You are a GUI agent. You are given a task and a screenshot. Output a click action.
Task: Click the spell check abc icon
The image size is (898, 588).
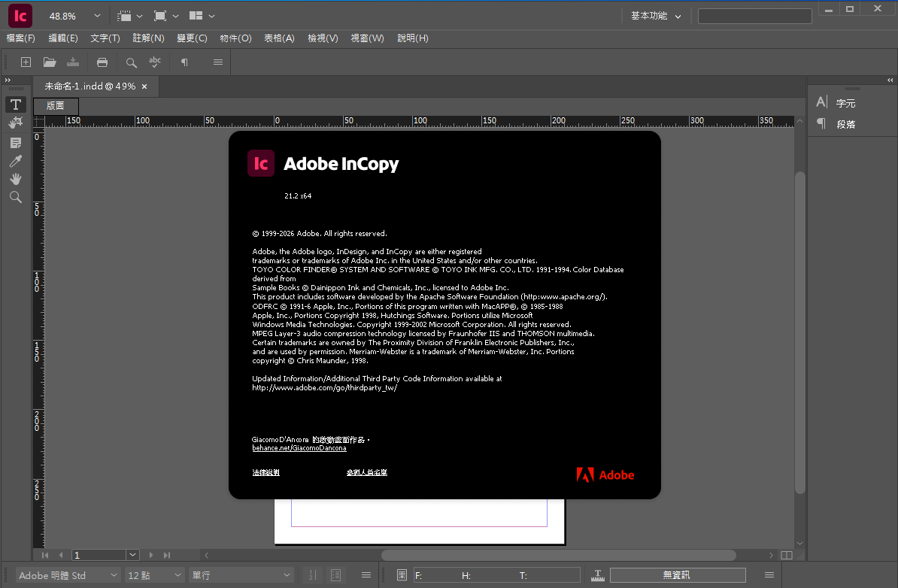155,62
